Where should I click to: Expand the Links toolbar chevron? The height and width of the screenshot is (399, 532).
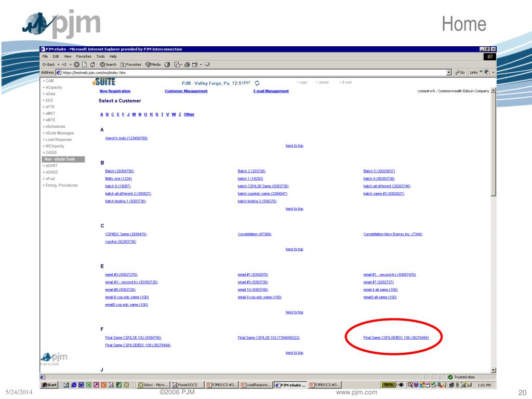(481, 72)
